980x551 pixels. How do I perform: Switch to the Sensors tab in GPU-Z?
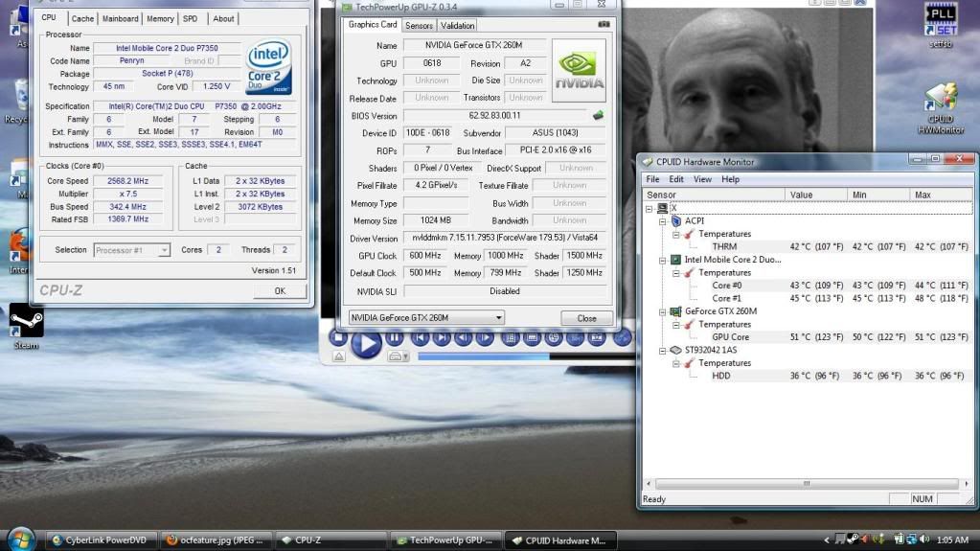click(x=419, y=26)
